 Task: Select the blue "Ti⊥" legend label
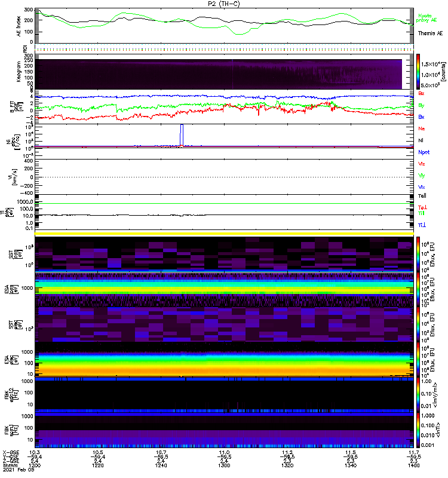(422, 225)
